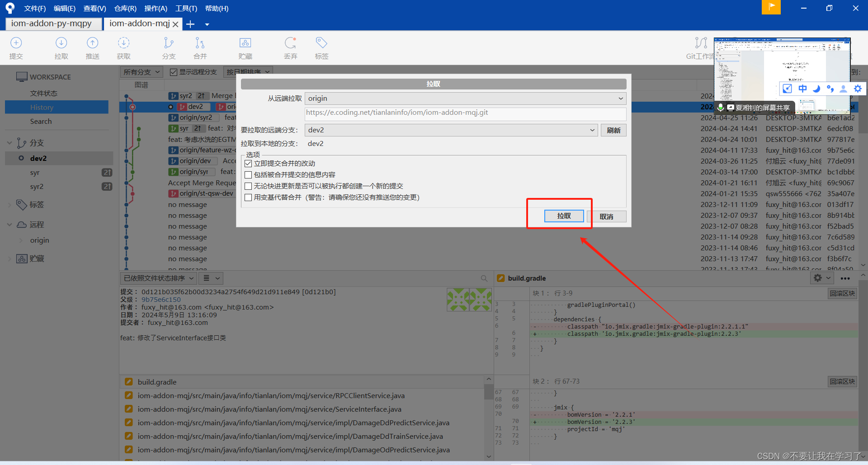The width and height of the screenshot is (868, 465).
Task: Click the file list search magnifier icon
Action: tap(484, 278)
